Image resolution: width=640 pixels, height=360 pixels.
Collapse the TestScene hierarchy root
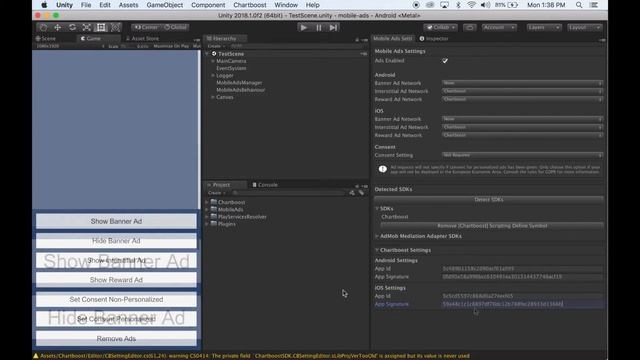pyautogui.click(x=207, y=54)
